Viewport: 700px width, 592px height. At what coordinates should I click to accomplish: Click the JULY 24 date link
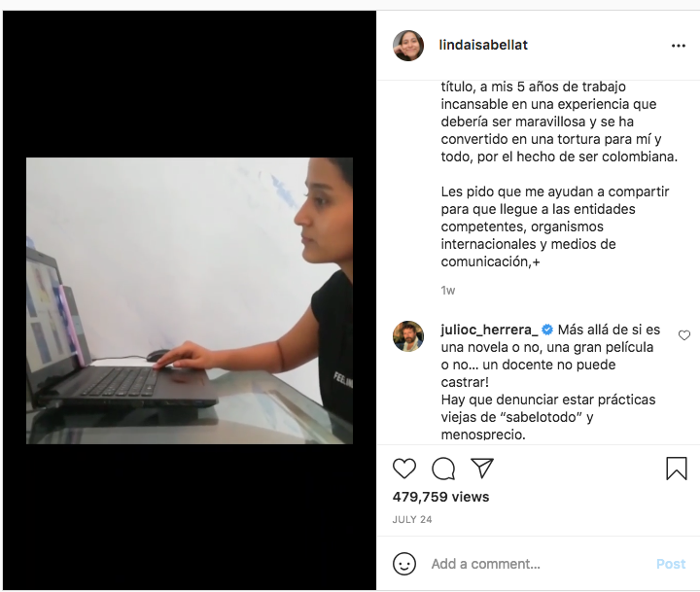pyautogui.click(x=412, y=520)
